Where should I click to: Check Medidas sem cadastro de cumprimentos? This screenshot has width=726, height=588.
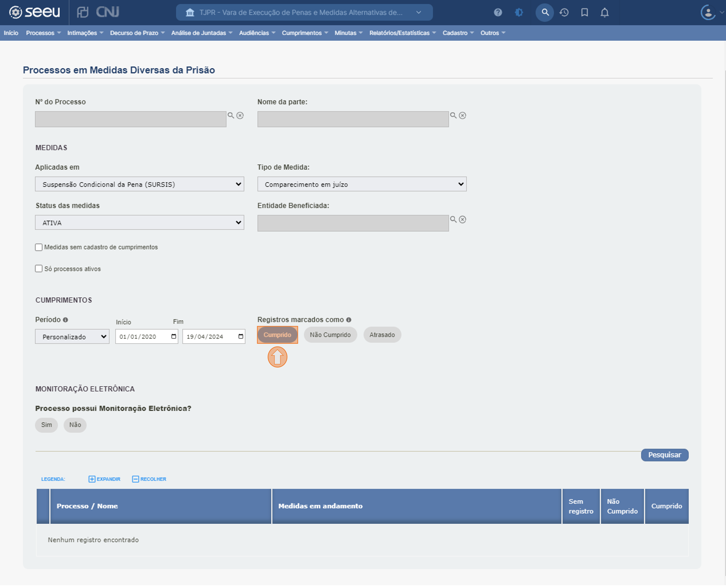(x=39, y=247)
